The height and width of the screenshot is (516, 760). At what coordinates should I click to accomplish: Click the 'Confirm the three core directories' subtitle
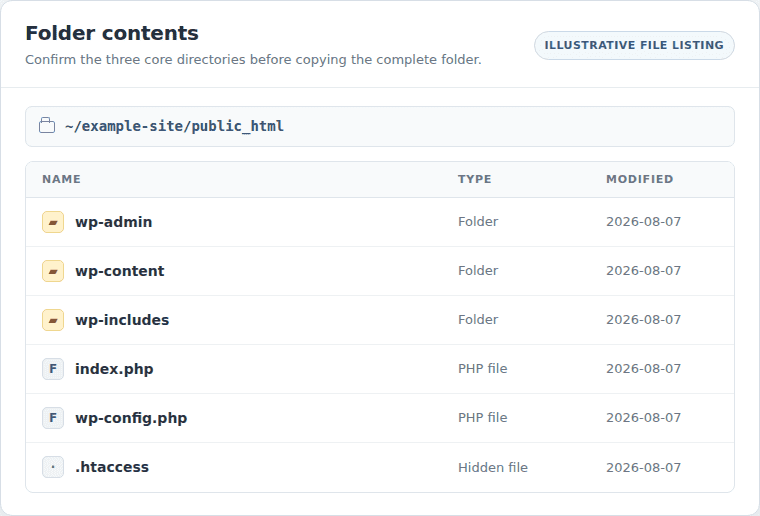(x=253, y=60)
